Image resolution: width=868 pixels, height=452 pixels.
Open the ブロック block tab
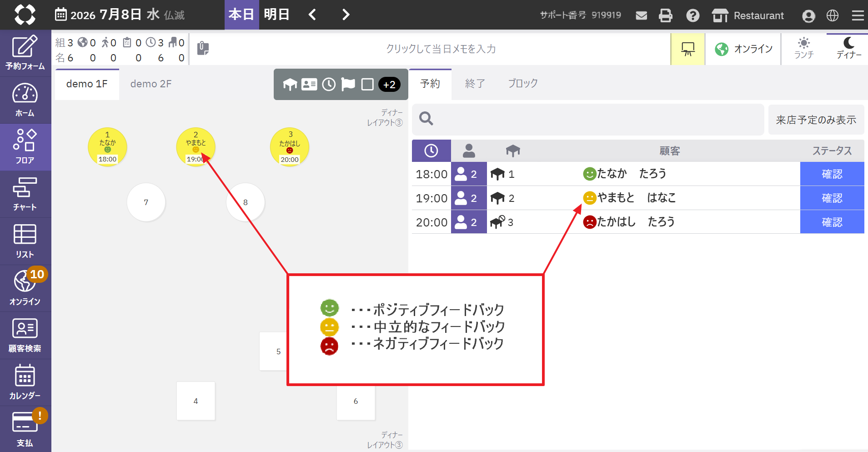[523, 84]
